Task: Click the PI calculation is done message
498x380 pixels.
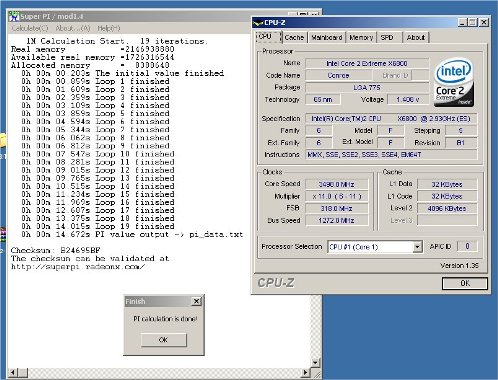Action: pos(165,319)
